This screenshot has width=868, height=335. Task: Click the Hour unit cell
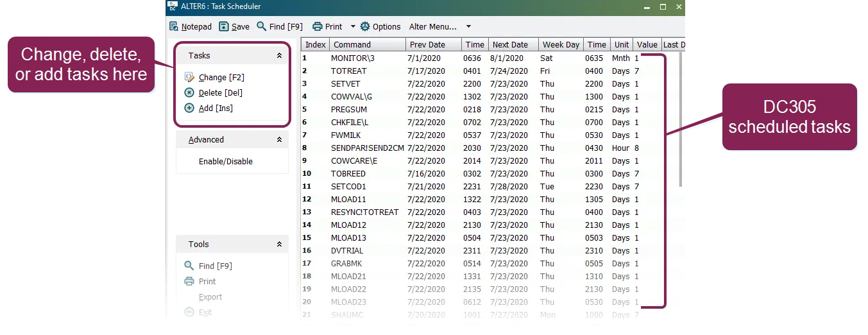(621, 148)
